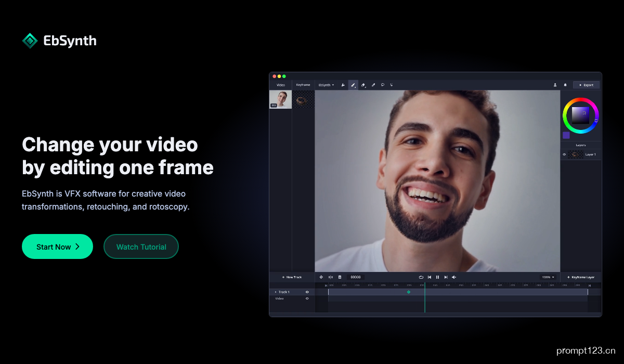Viewport: 624px width, 364px height.
Task: Add a keyframe with the diamond icon
Action: pos(321,277)
